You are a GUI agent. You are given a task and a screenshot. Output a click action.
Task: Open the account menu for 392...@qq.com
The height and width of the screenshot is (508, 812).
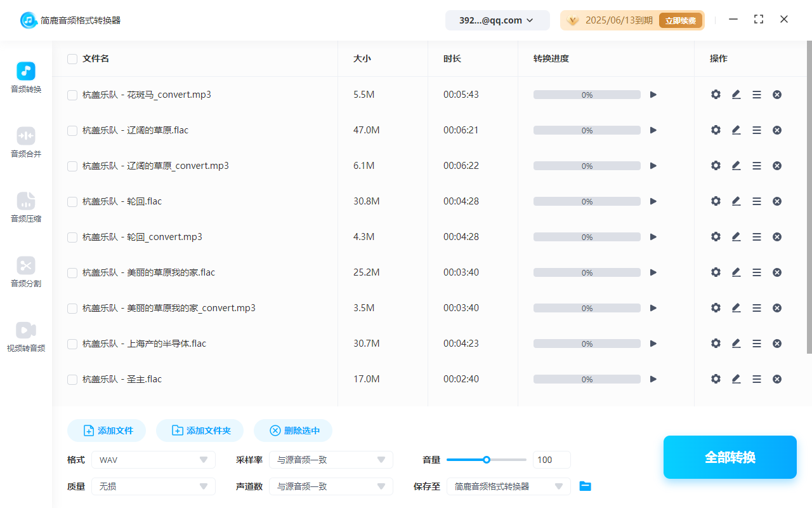click(x=497, y=20)
